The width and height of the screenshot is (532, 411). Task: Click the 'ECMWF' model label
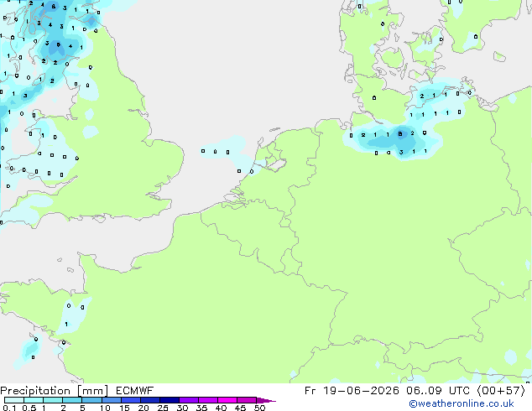(135, 391)
